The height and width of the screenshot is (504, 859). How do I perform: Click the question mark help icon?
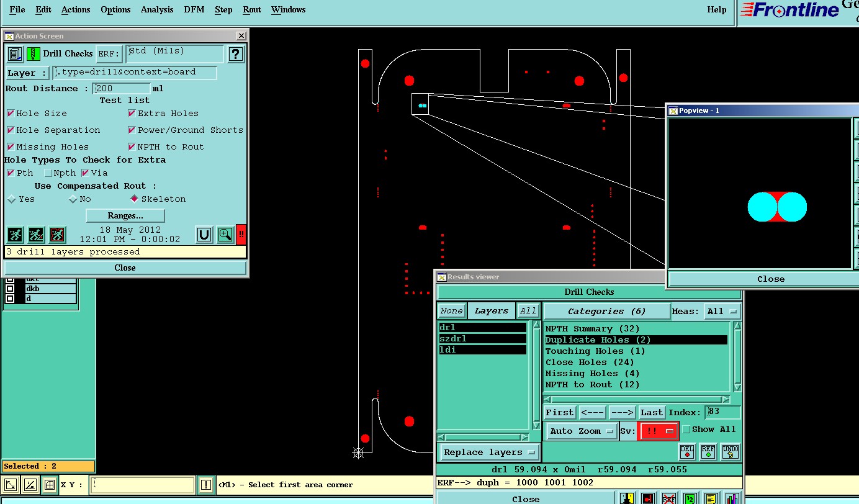click(x=235, y=54)
